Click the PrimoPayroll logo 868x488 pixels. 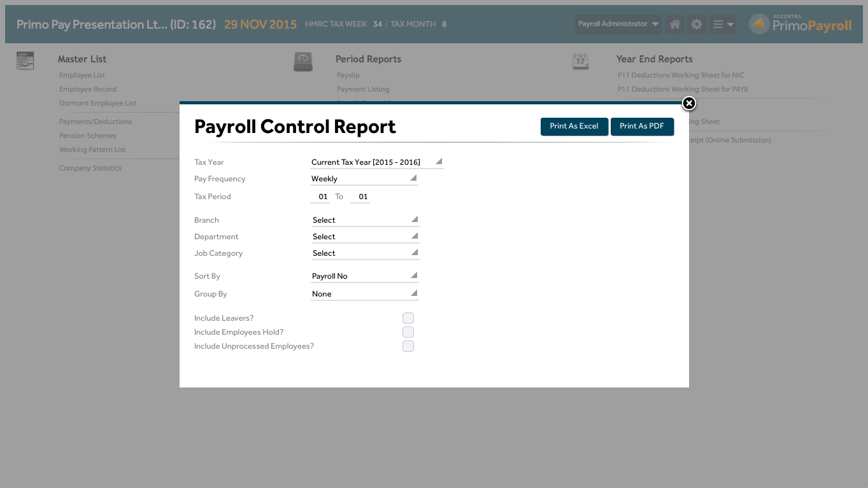(x=800, y=24)
